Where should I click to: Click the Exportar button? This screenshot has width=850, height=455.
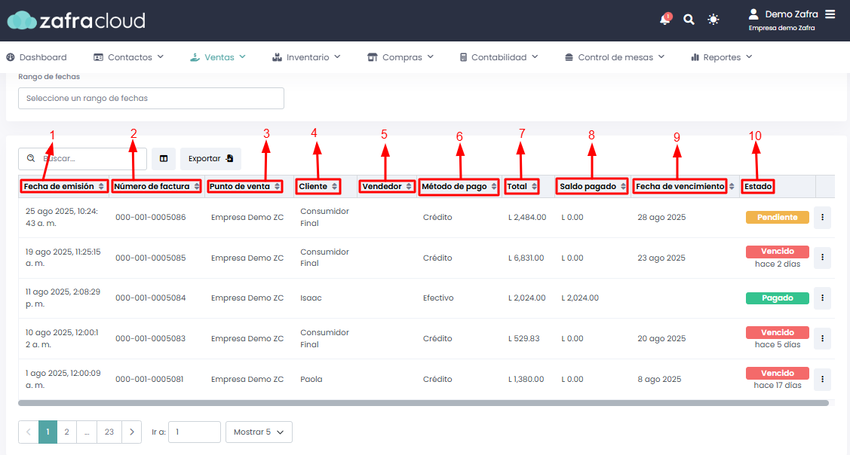tap(210, 158)
